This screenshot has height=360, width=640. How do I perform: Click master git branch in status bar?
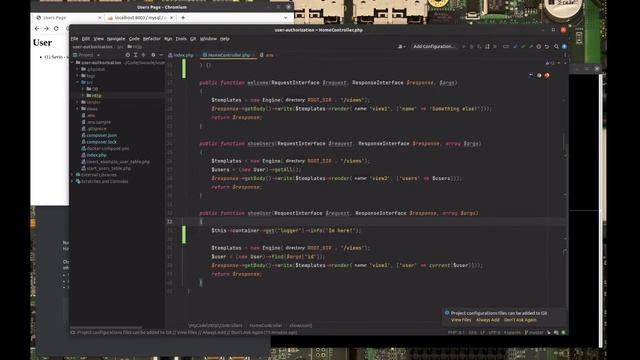click(534, 333)
